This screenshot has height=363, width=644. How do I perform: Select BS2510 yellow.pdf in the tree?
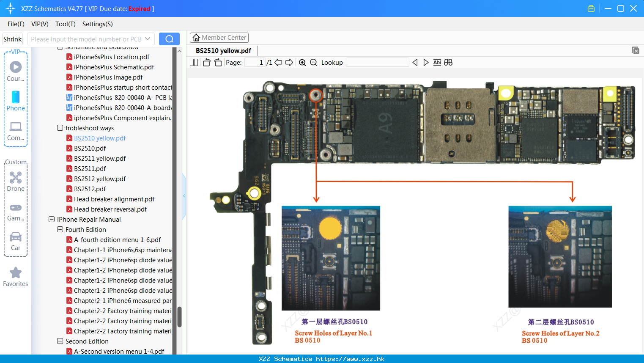click(100, 138)
